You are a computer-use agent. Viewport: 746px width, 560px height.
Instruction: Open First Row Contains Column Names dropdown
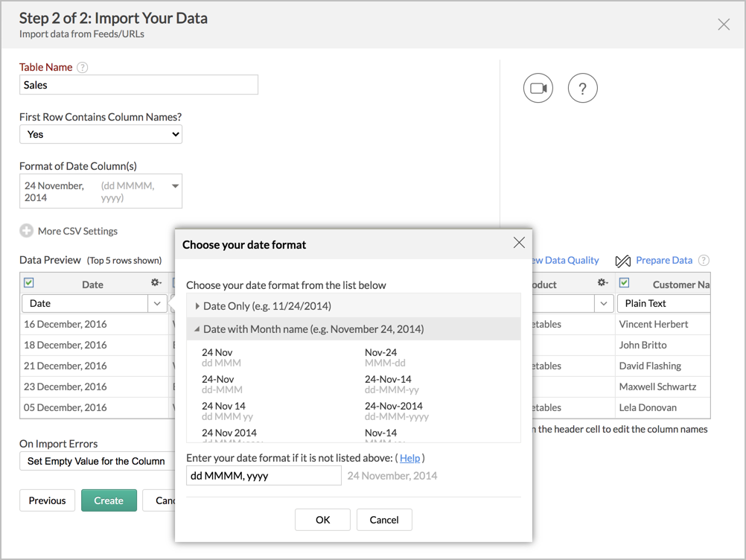click(101, 134)
